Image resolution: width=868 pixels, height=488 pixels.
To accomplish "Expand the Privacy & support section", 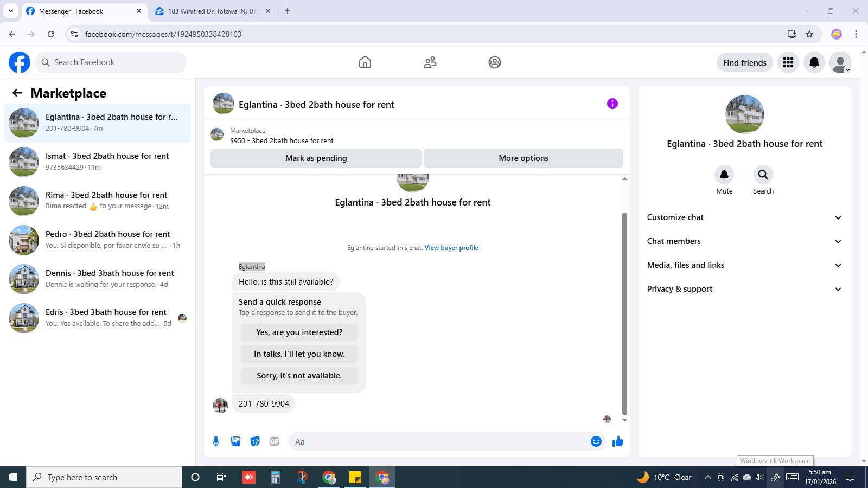I will click(x=745, y=289).
